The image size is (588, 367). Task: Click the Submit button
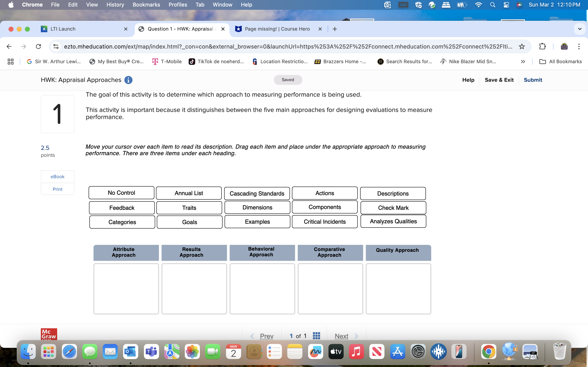[x=533, y=80]
